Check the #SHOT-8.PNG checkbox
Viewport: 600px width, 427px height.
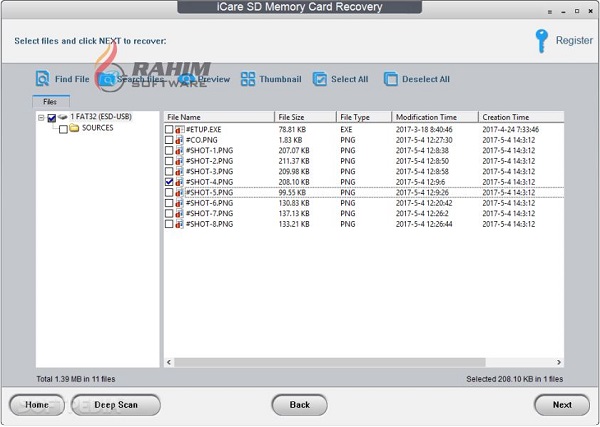(169, 224)
